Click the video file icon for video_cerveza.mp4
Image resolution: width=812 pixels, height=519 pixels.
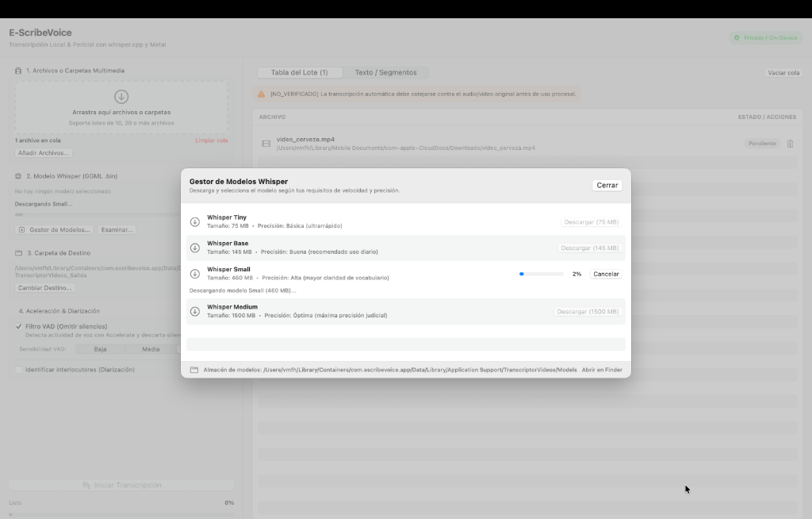coord(266,144)
